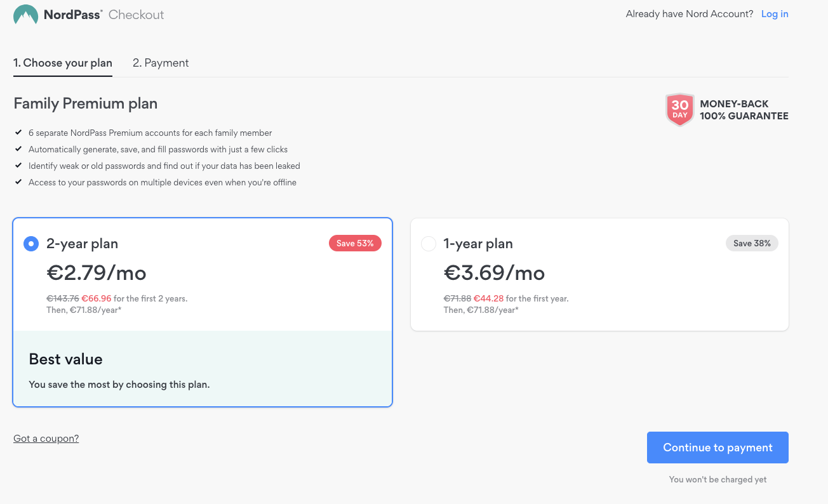Select the 1-year plan radio button
The image size is (828, 504).
[x=429, y=244]
